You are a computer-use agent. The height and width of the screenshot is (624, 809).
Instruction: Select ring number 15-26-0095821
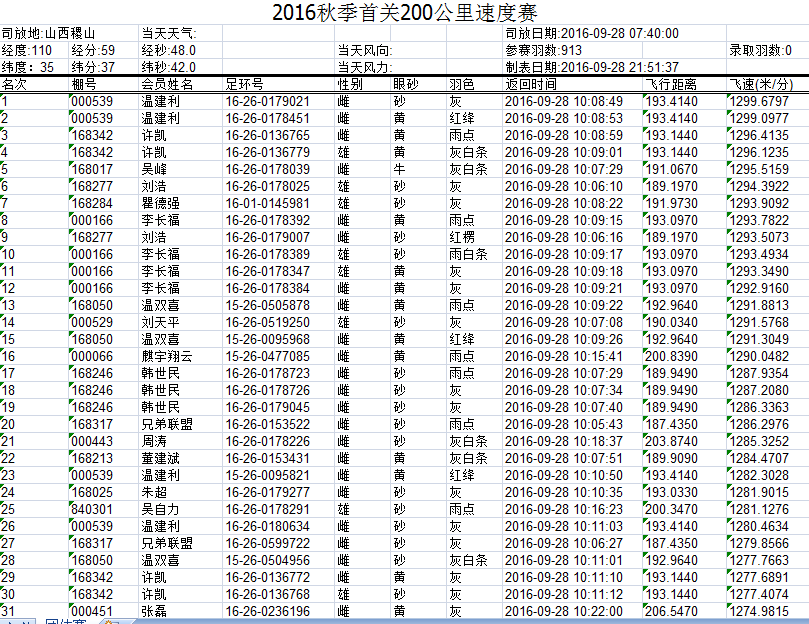pos(267,476)
